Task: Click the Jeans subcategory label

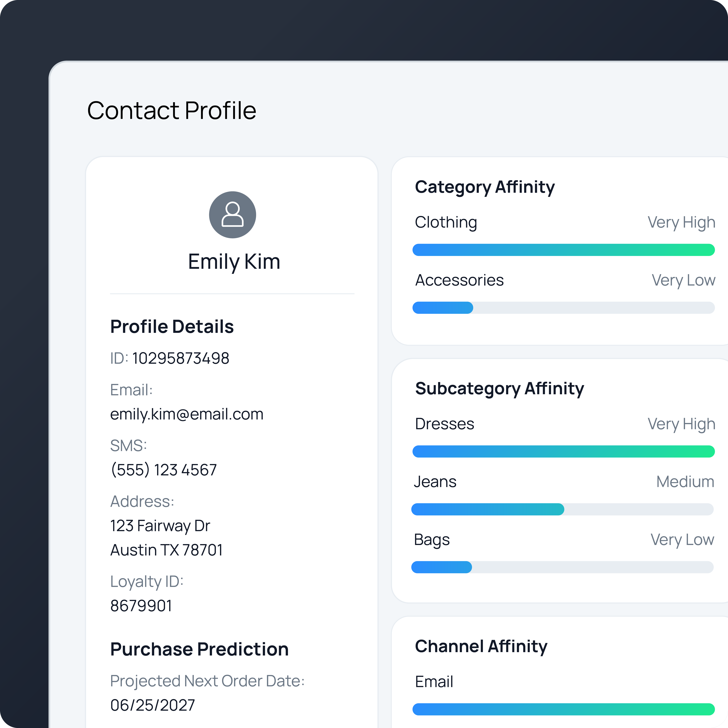Action: (x=435, y=481)
